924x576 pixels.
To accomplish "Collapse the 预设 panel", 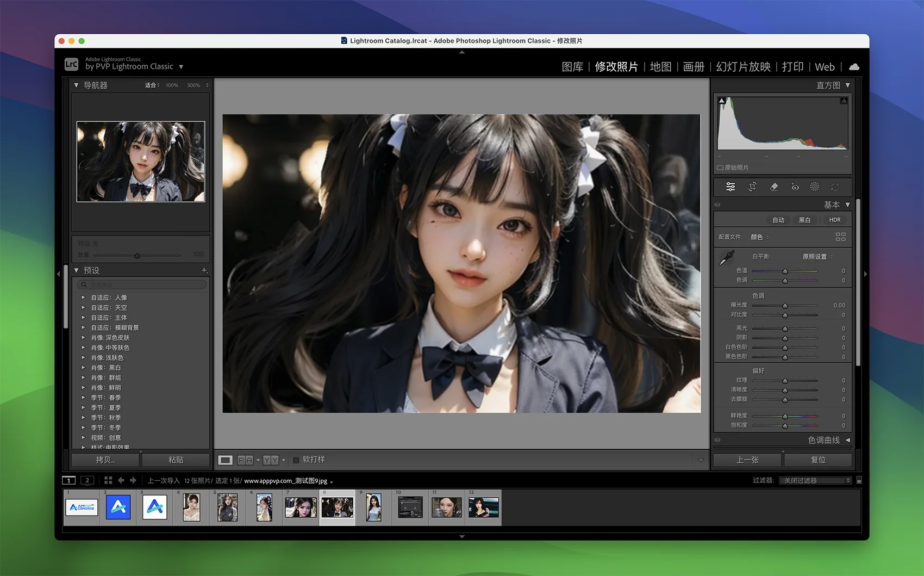I will (76, 270).
